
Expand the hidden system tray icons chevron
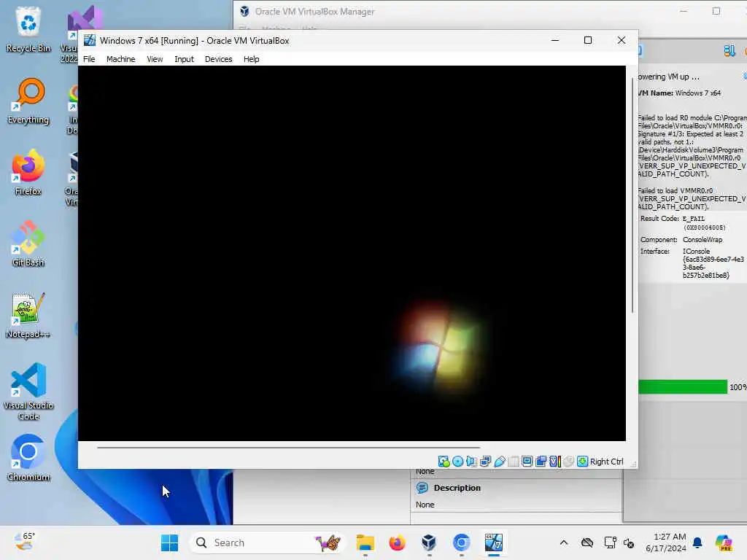point(564,542)
